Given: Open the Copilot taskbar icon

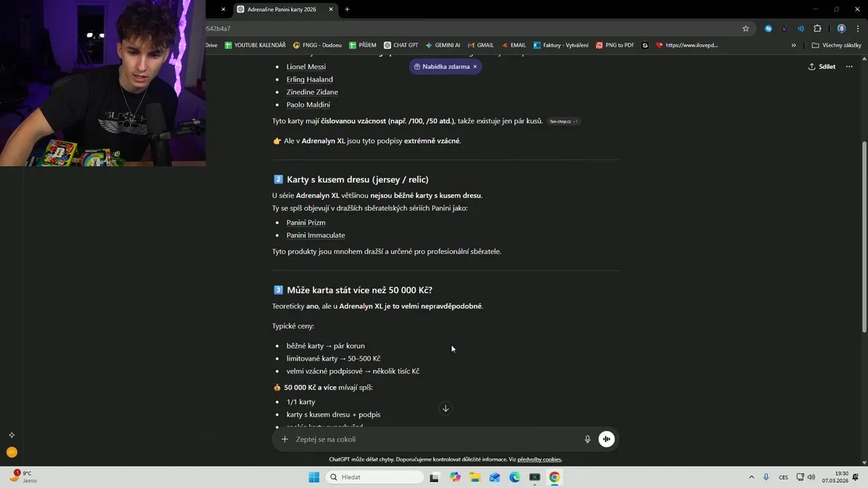Looking at the screenshot, I should (x=455, y=477).
